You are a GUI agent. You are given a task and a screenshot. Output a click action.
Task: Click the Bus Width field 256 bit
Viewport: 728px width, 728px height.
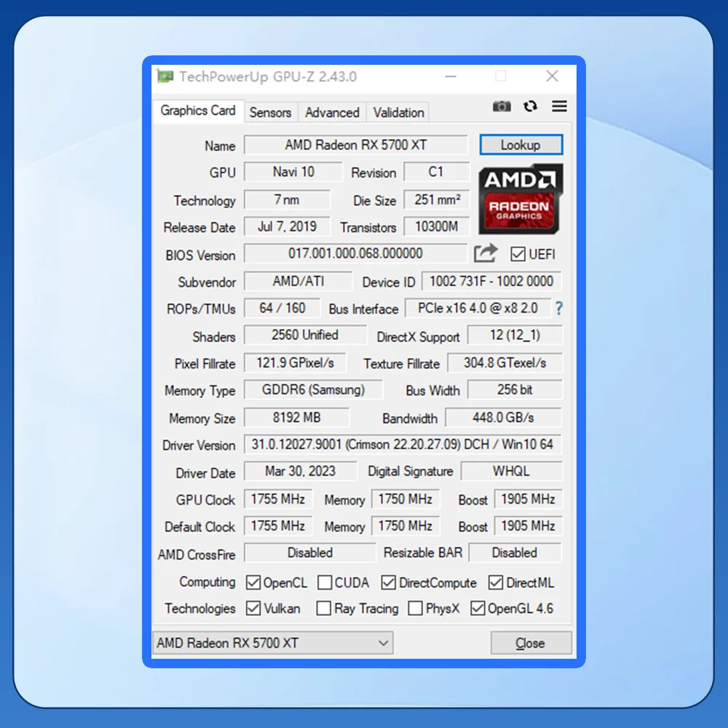tap(515, 389)
